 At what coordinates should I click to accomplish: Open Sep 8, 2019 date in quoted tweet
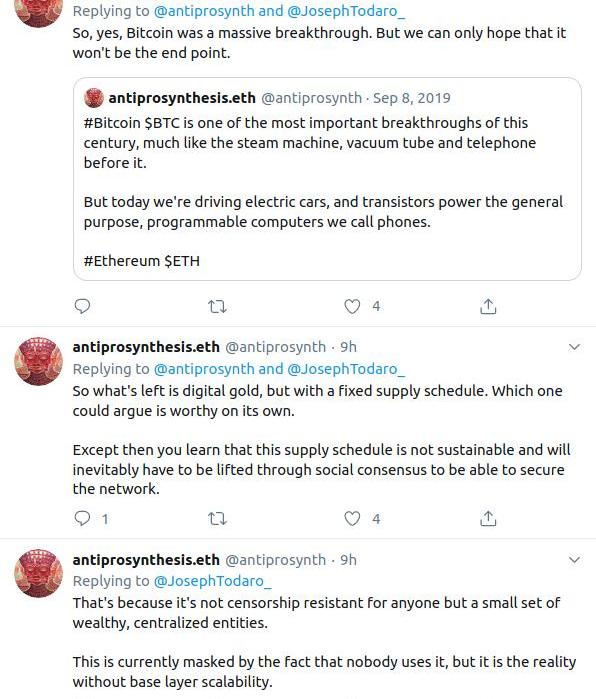tap(411, 98)
